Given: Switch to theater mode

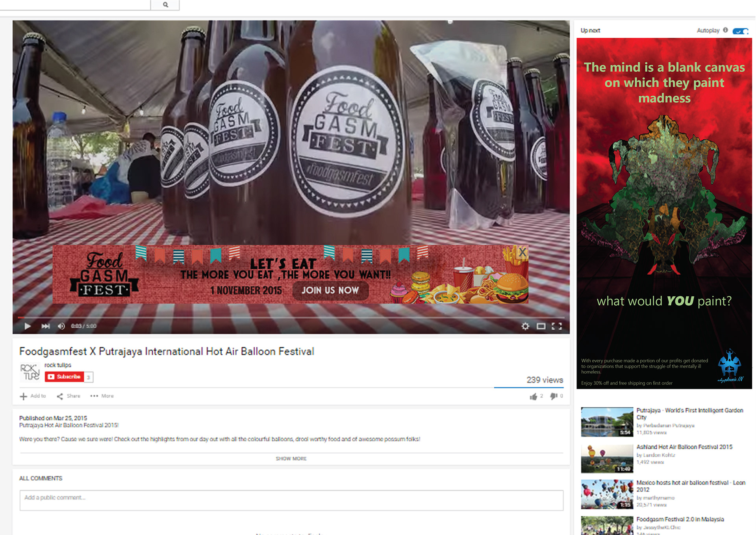Looking at the screenshot, I should [x=541, y=326].
